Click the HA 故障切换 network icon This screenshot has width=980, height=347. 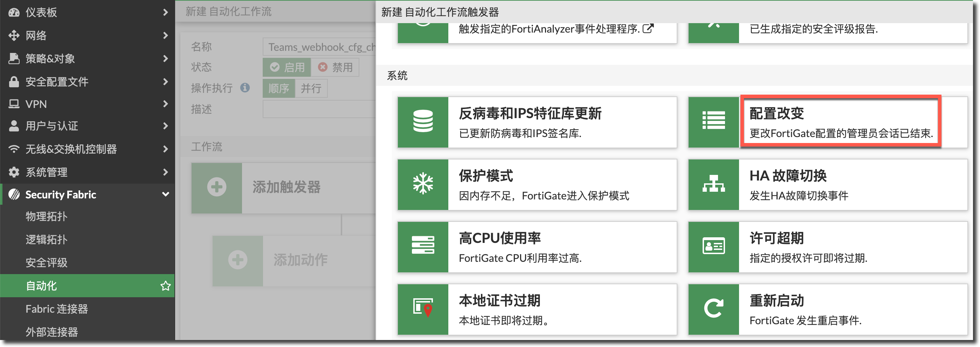point(713,184)
